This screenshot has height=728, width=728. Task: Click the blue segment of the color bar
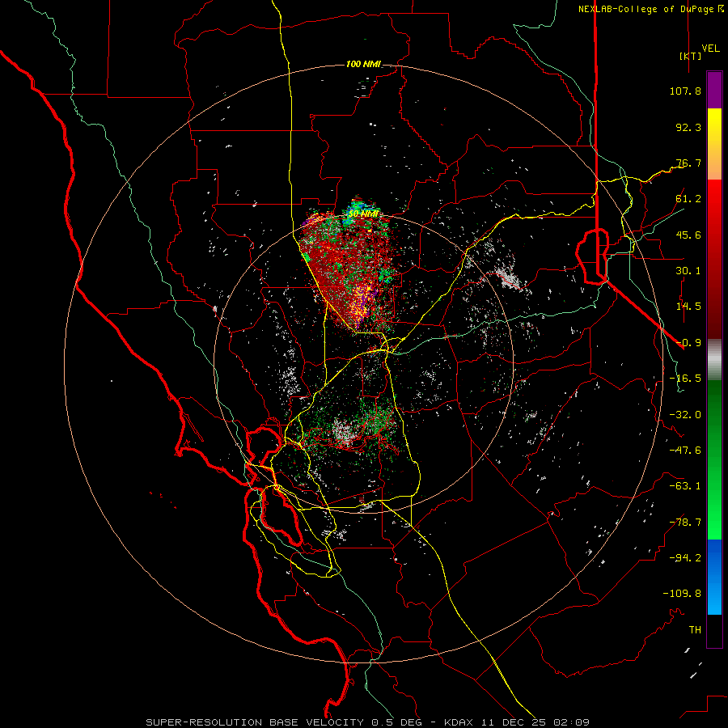(714, 577)
